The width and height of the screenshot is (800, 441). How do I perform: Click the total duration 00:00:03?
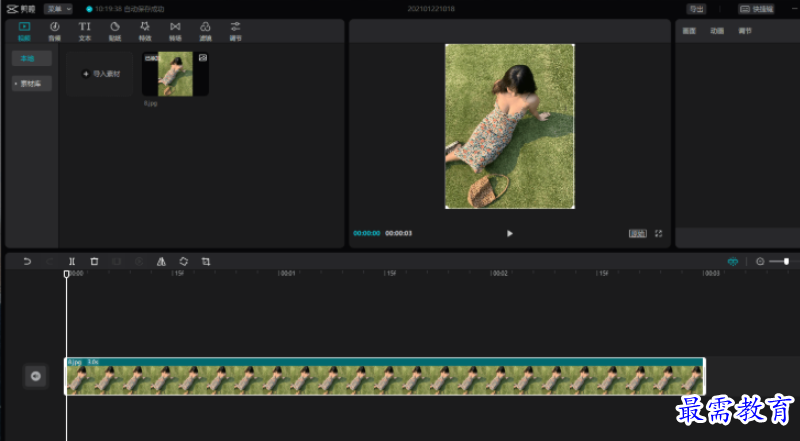(398, 233)
